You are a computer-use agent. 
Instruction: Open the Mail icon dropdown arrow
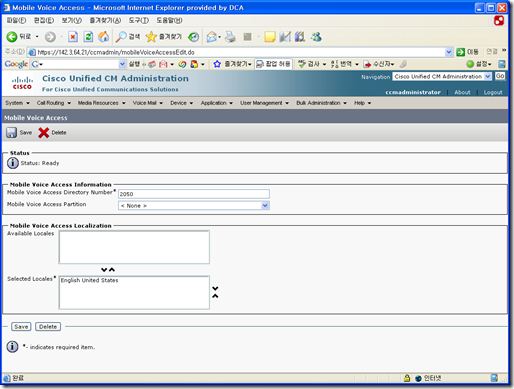(x=219, y=37)
